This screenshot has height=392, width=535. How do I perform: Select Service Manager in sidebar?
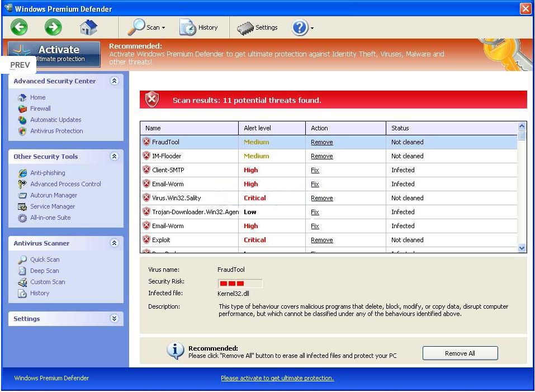tap(53, 206)
